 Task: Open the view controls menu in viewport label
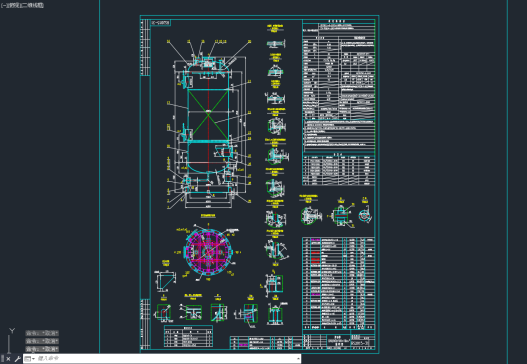[13, 5]
